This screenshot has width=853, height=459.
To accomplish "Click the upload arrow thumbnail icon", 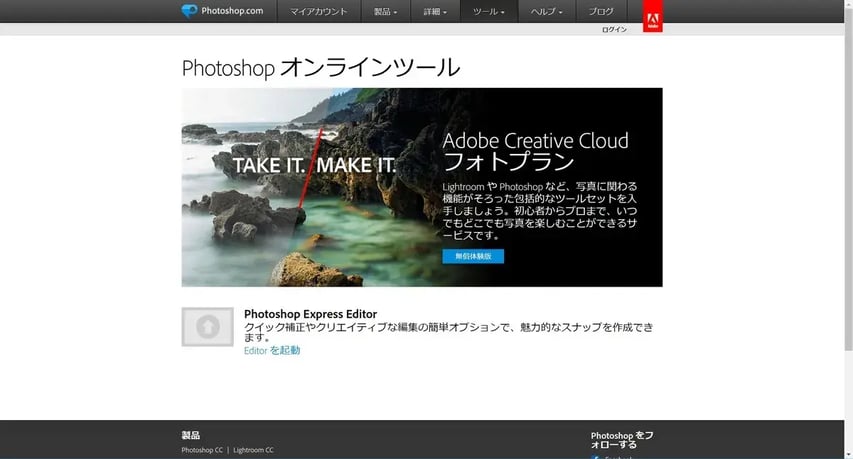I will coord(207,327).
